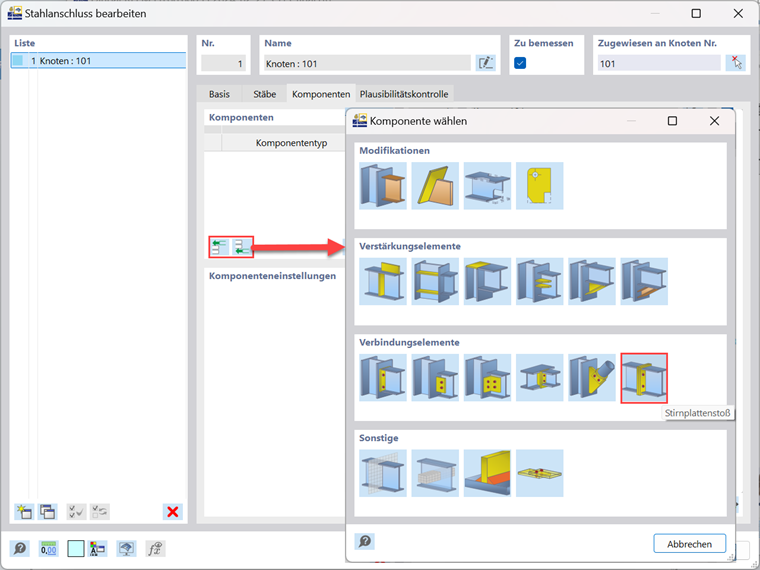The height and width of the screenshot is (570, 760).
Task: Click the Abbrechen button
Action: point(689,543)
